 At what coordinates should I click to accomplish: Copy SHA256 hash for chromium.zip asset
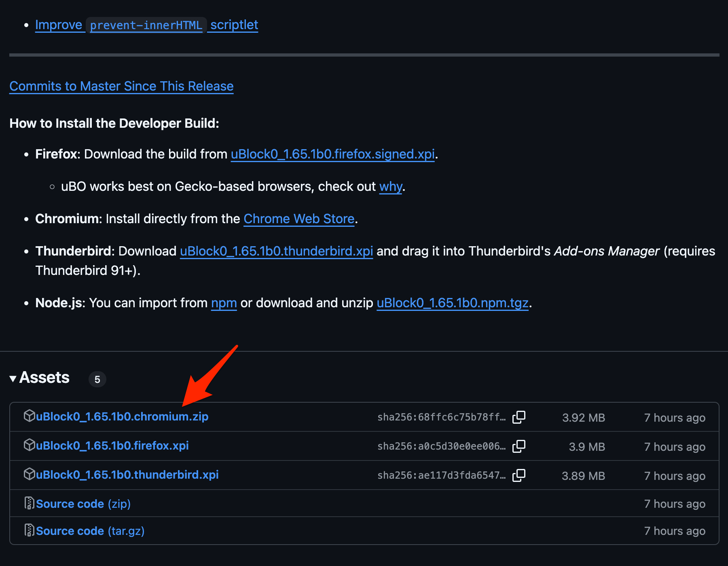click(519, 417)
